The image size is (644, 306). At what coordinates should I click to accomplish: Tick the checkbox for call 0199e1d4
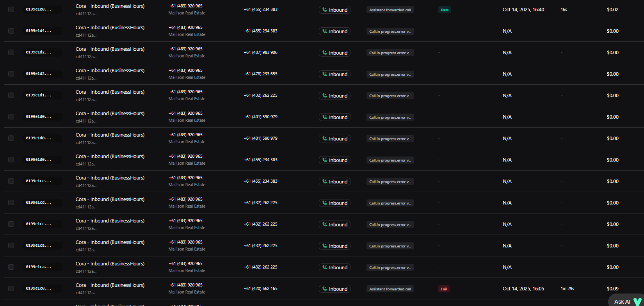coord(11,31)
